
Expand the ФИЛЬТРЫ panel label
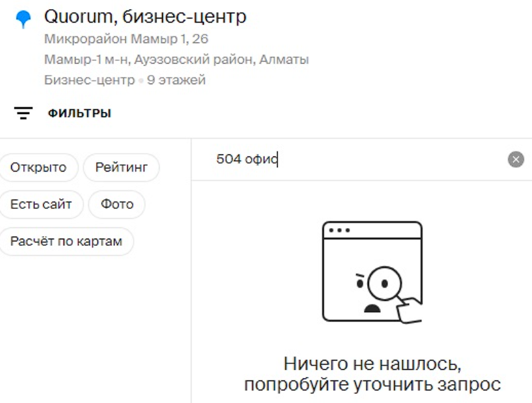80,113
